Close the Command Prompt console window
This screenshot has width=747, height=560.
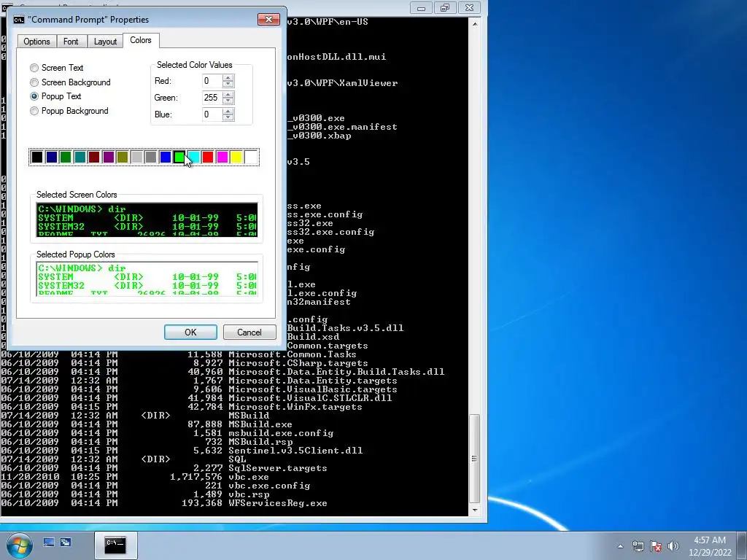469,7
